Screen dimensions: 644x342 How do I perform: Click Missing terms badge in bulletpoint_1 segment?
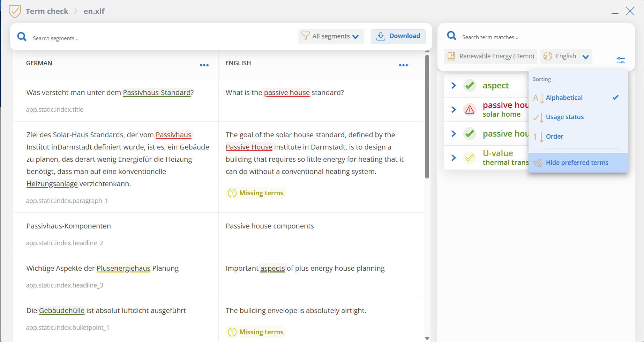(256, 332)
